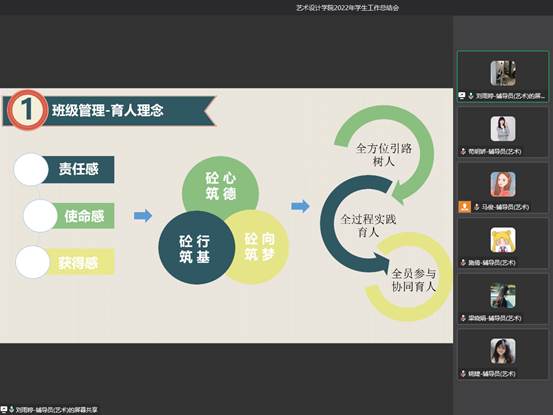Click the muted mic icon in the bottom participant tile
The width and height of the screenshot is (553, 415).
463,373
